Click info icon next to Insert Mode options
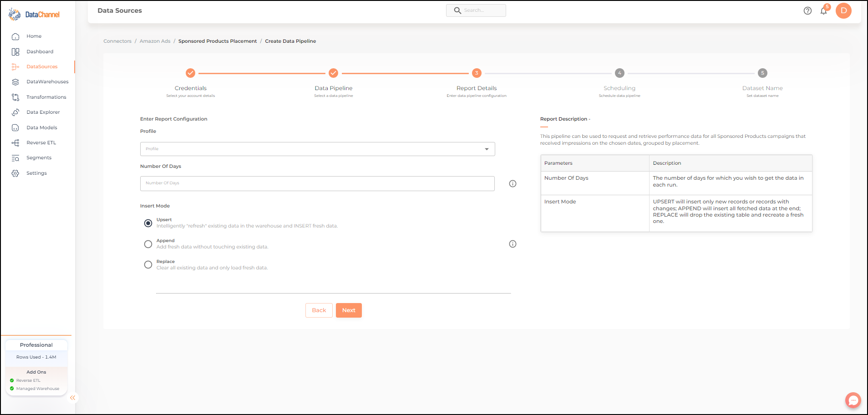Image resolution: width=868 pixels, height=415 pixels. click(x=513, y=244)
